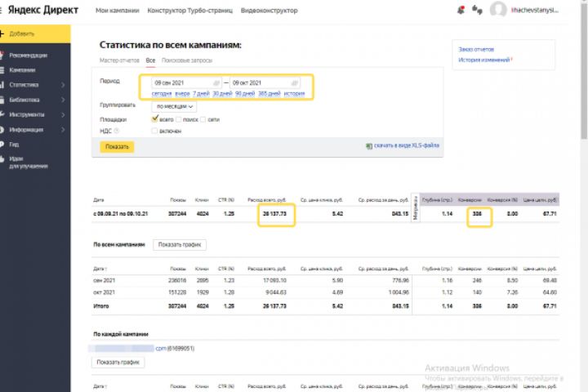Click the user profile avatar

click(x=498, y=11)
